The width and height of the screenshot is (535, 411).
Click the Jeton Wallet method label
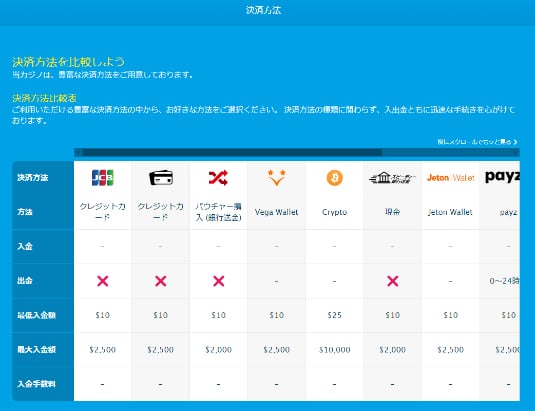[x=450, y=212]
